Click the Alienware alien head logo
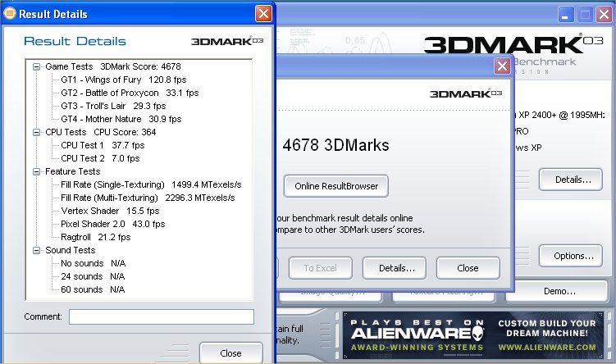 477,334
